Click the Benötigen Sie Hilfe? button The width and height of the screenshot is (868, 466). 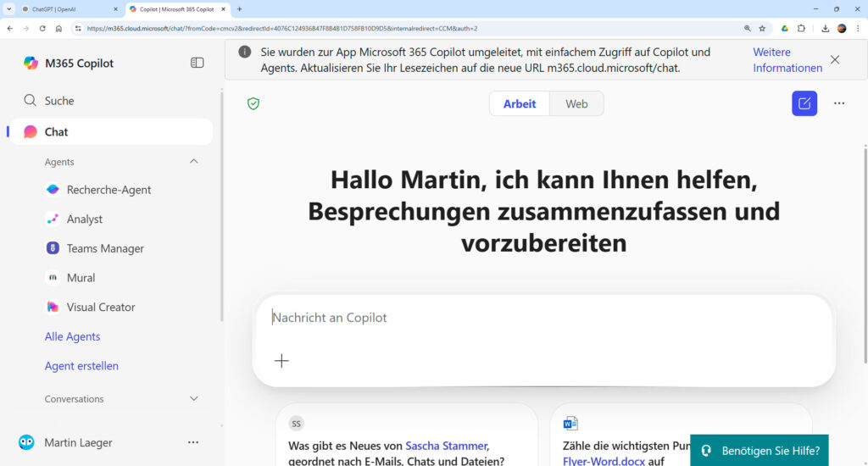[759, 451]
